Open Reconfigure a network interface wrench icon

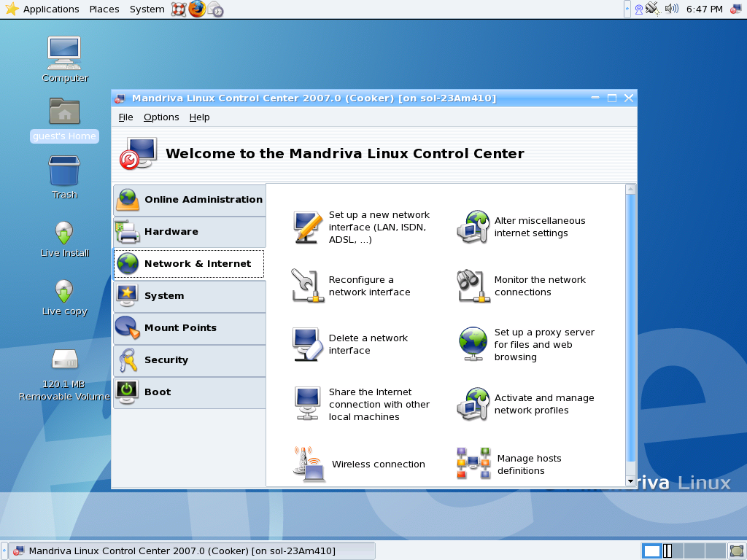[308, 286]
